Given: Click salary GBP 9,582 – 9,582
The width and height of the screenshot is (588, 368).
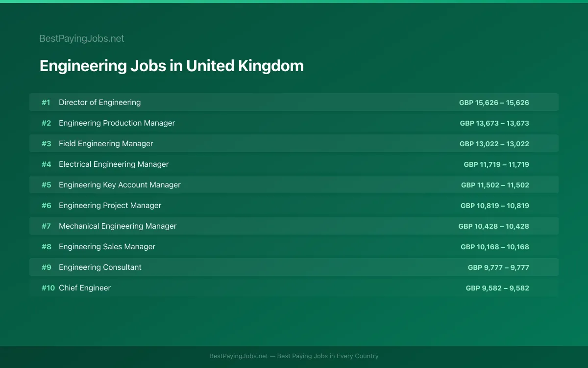Looking at the screenshot, I should coord(497,288).
